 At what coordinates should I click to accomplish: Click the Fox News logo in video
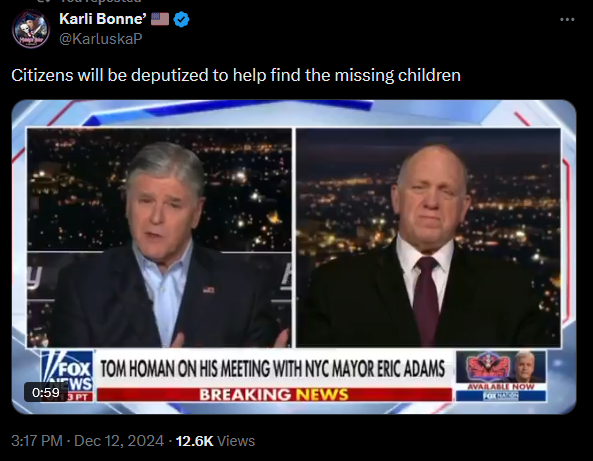click(x=67, y=371)
